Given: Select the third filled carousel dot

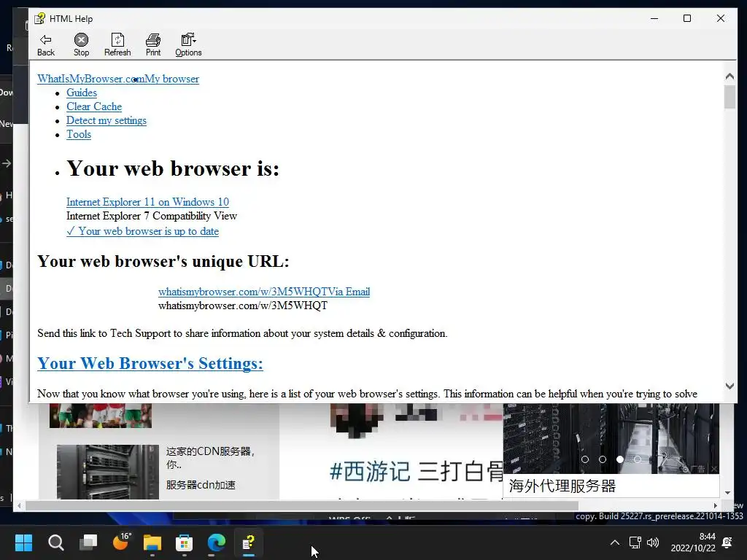Looking at the screenshot, I should [620, 459].
